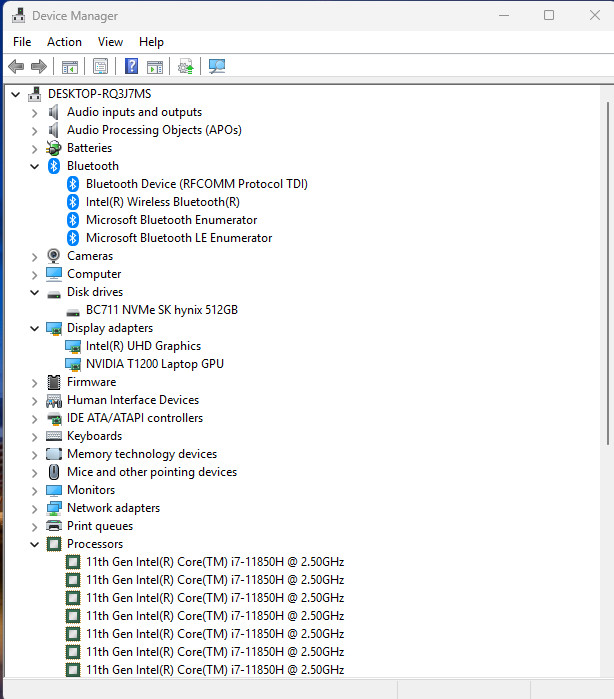Screen dimensions: 614x699
Task: Click the icon beside NVIDIA T1200 Laptop GPU
Action: pos(73,364)
